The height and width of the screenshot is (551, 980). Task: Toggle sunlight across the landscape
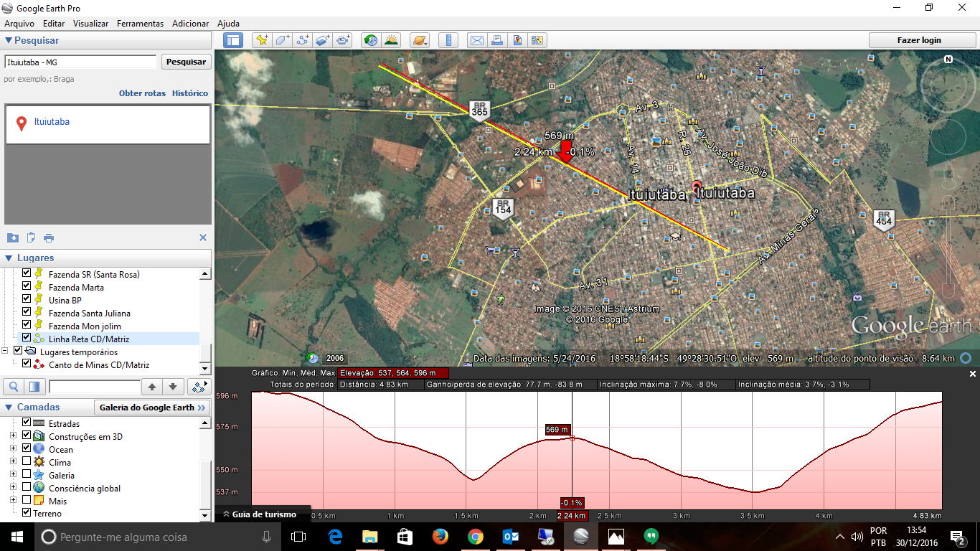391,40
